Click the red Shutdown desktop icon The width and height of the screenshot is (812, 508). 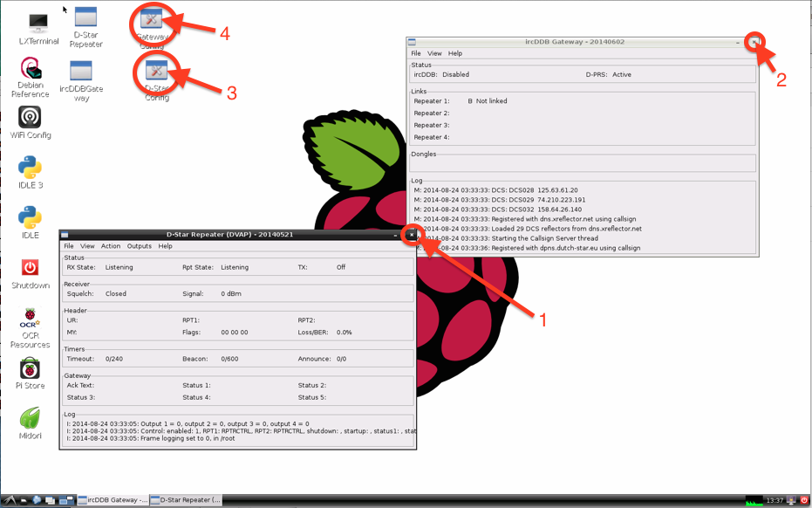(30, 268)
